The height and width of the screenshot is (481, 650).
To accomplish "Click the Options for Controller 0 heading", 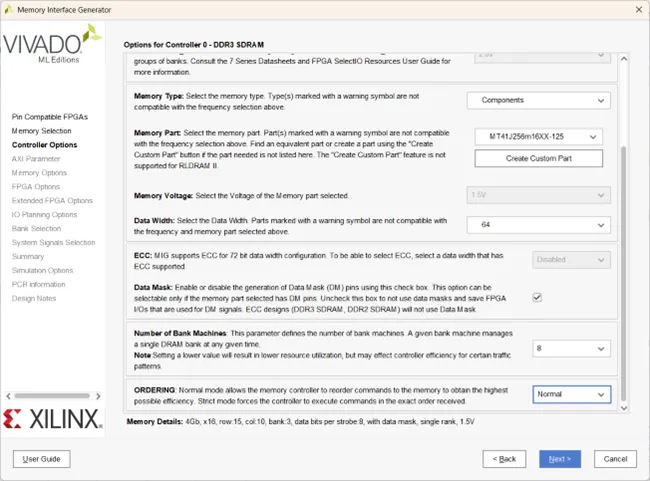I will tap(194, 45).
